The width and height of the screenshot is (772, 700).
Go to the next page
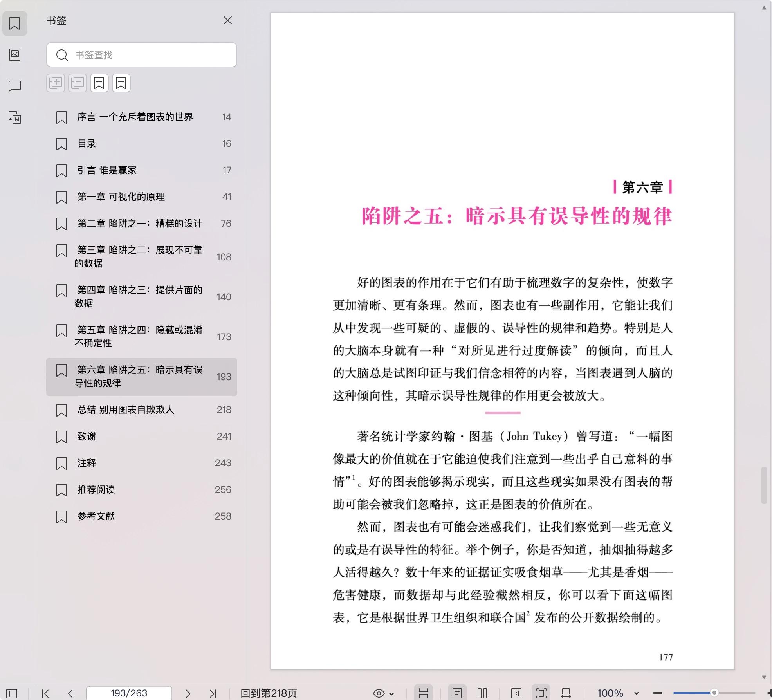click(188, 693)
